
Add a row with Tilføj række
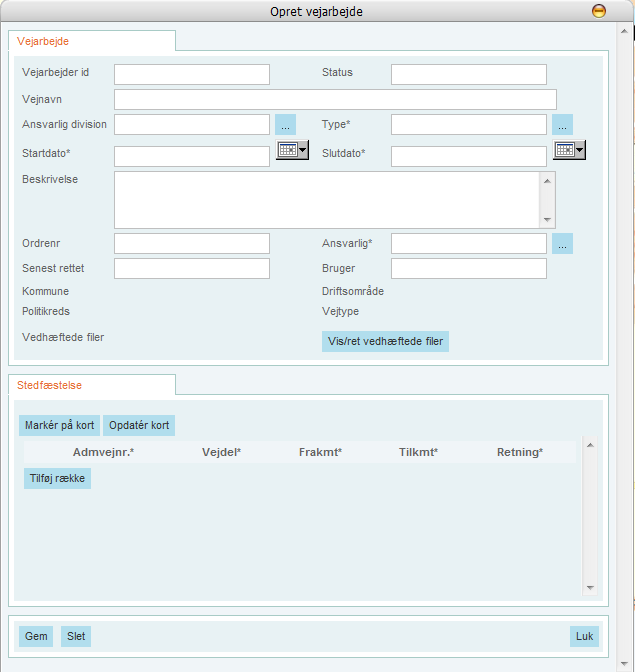tap(57, 479)
